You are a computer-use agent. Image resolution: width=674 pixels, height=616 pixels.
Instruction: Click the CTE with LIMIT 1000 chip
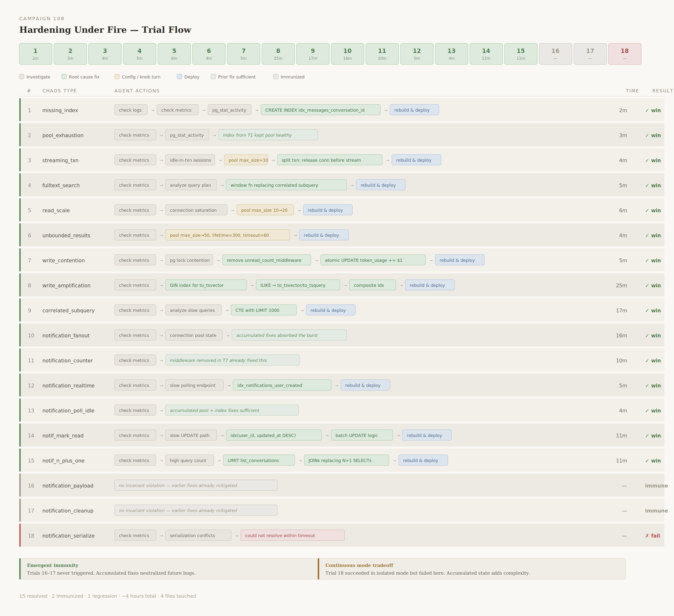coord(263,310)
